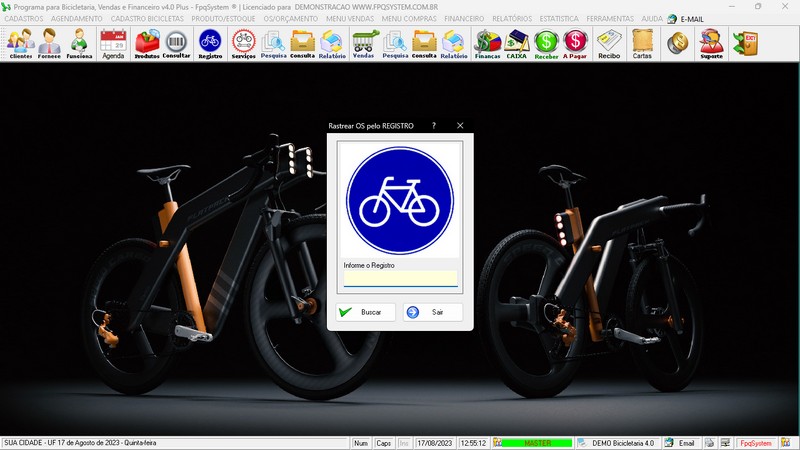Open the Produtos toolbox icon
The image size is (800, 450).
pos(147,44)
